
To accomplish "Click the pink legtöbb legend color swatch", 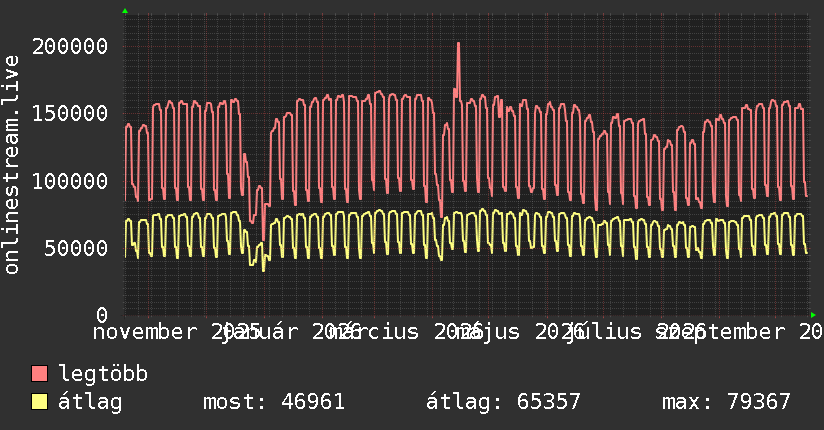I will click(39, 373).
